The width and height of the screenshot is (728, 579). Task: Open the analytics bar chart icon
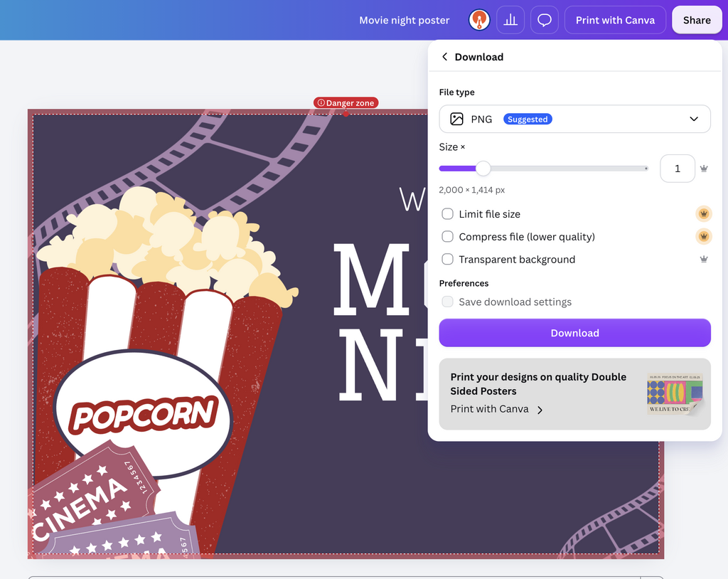click(x=510, y=20)
